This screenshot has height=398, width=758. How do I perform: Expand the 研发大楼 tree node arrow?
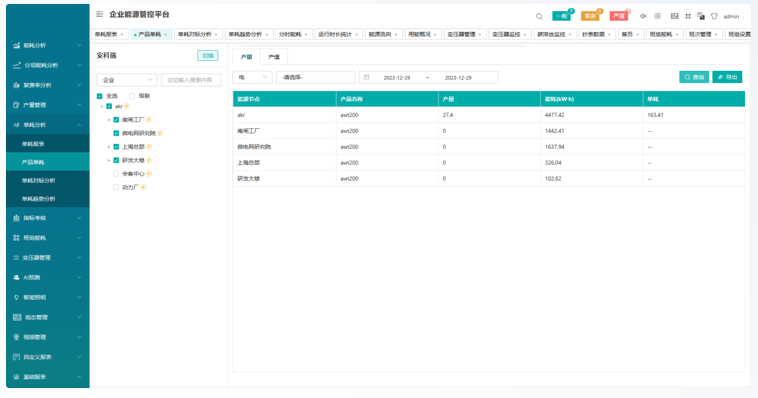click(x=109, y=160)
